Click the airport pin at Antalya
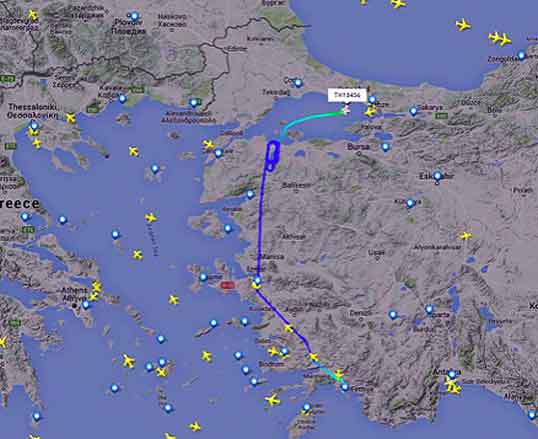 pos(452,374)
